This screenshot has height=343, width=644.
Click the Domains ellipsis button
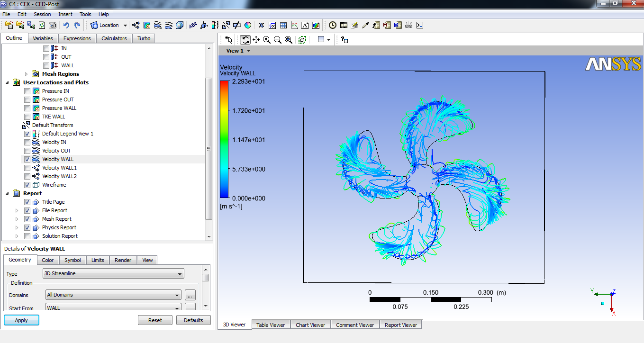pyautogui.click(x=190, y=295)
